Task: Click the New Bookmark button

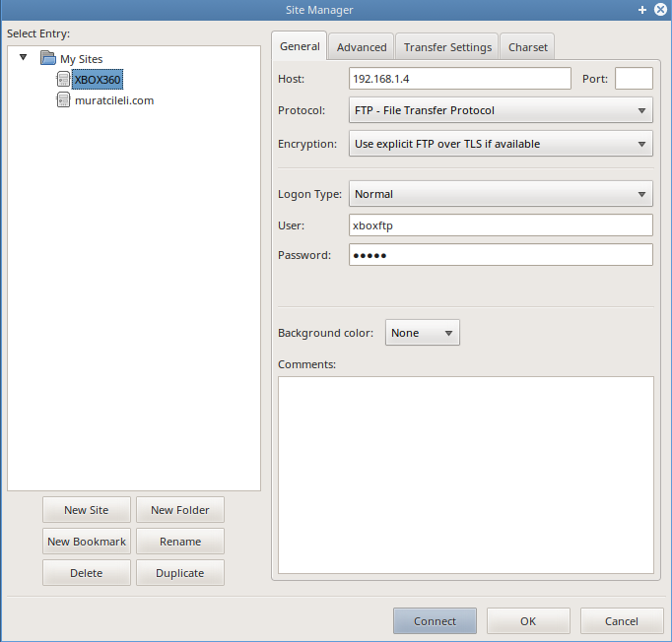Action: pos(87,542)
